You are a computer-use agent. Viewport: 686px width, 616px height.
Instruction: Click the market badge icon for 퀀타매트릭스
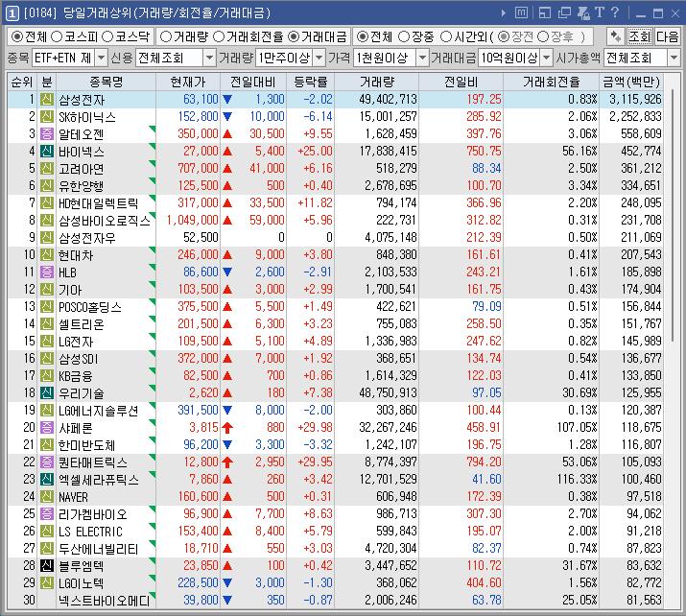coord(47,462)
